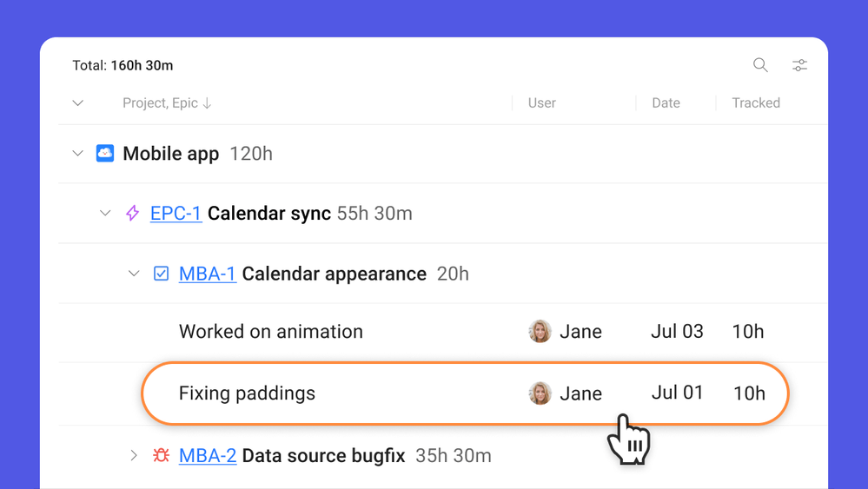The height and width of the screenshot is (489, 868).
Task: Collapse the MBA-1 Calendar appearance task
Action: coord(134,274)
